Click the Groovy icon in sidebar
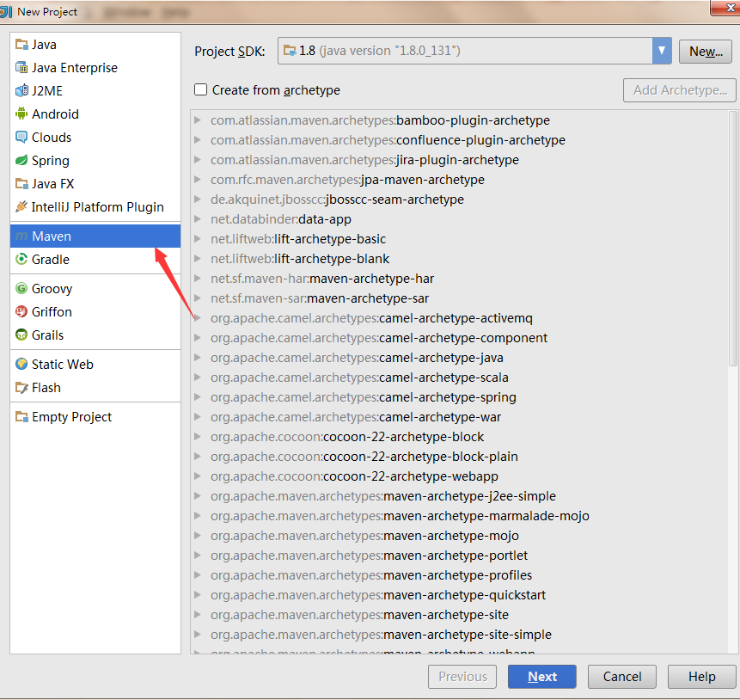Viewport: 740px width, 700px height. [x=21, y=289]
